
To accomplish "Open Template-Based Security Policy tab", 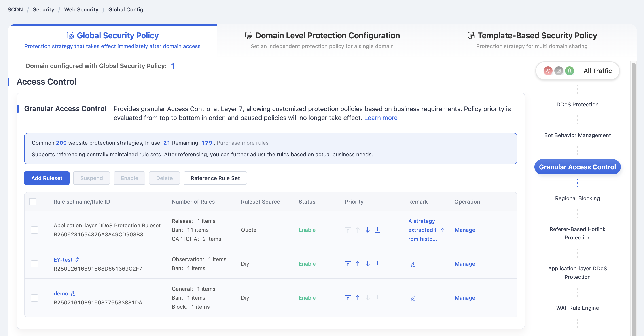I will (x=532, y=40).
